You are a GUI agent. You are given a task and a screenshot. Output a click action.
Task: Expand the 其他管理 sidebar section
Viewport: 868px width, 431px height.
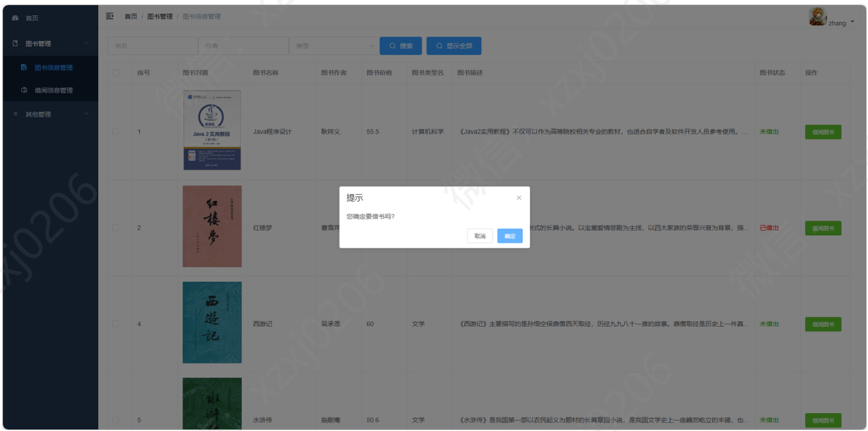point(51,114)
